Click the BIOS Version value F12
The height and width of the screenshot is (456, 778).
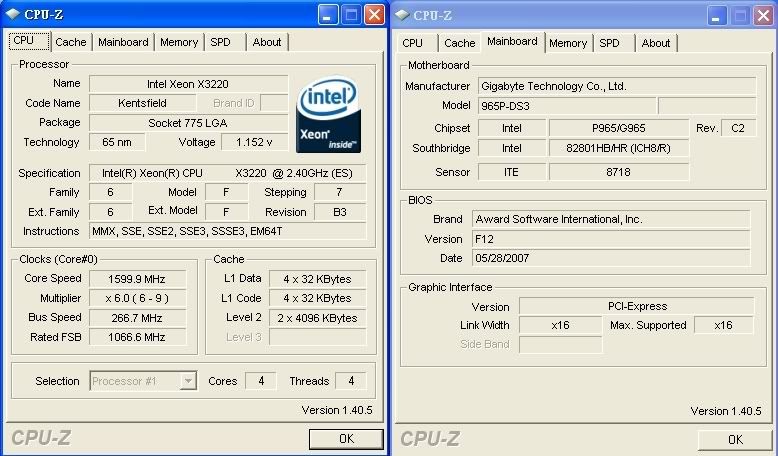(x=611, y=239)
